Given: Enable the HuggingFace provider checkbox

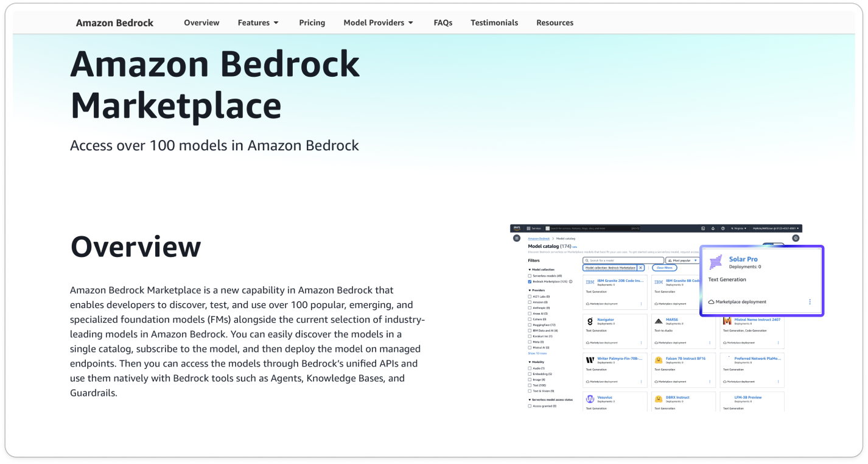Looking at the screenshot, I should 530,325.
